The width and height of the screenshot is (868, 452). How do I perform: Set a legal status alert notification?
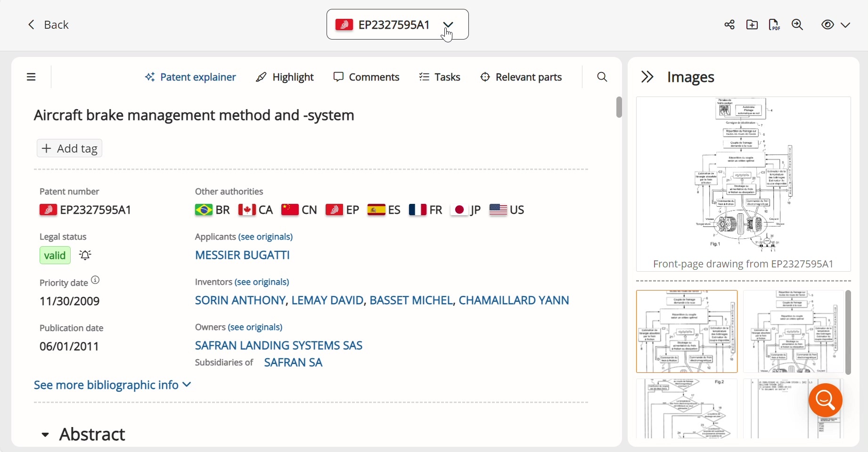coord(85,255)
